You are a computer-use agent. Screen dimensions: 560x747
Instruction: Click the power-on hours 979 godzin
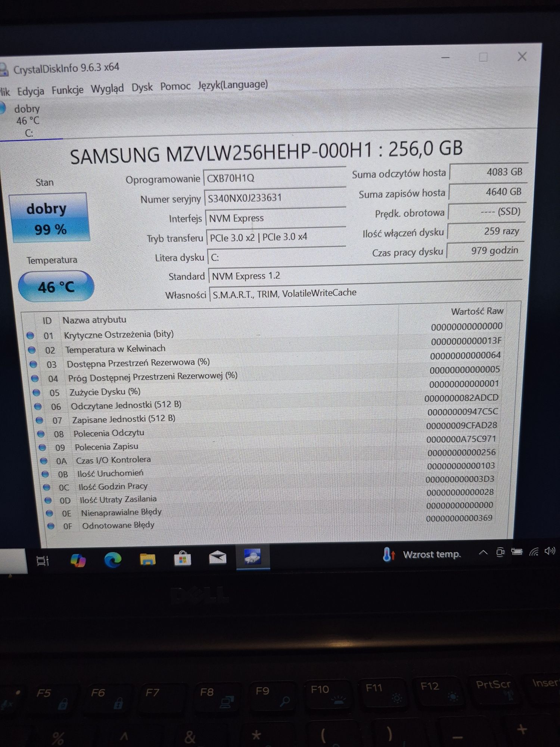[x=485, y=251]
